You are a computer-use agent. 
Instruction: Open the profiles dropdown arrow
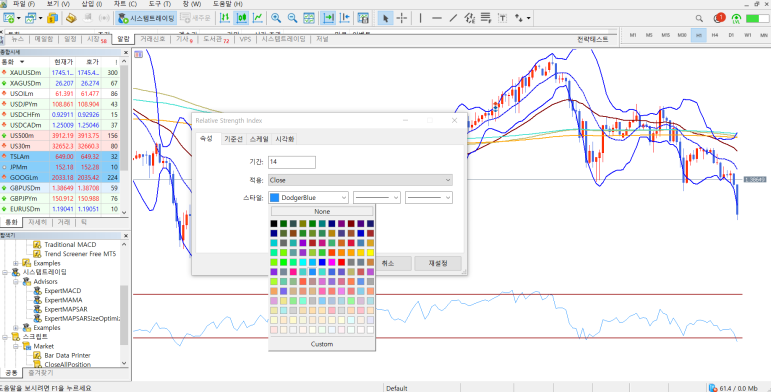[x=40, y=18]
